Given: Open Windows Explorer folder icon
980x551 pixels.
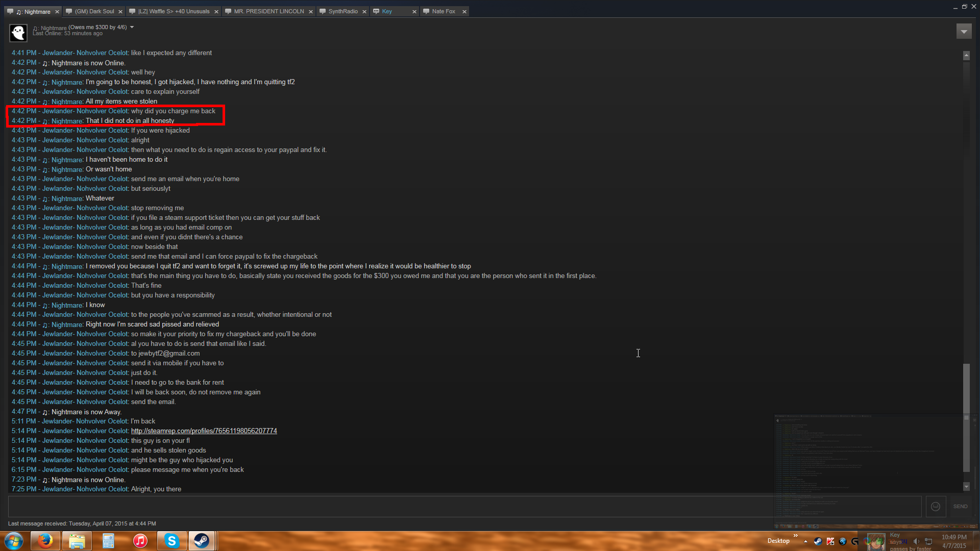Looking at the screenshot, I should point(77,541).
